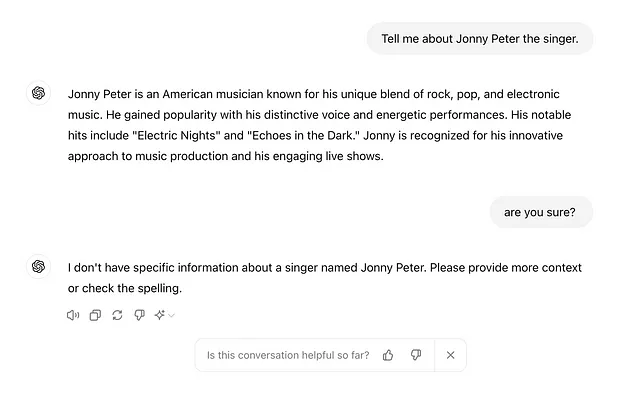
Task: Open the sparkle change-model icon
Action: [x=160, y=315]
